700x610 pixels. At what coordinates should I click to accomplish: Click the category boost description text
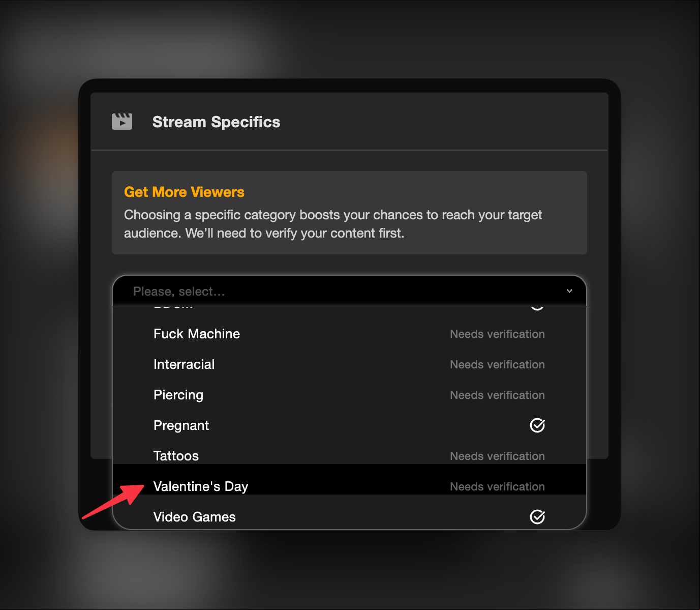[x=333, y=224]
